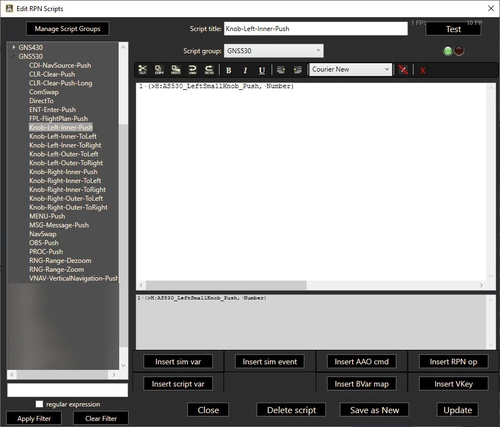Select ComSwap script
Screen dimensions: 500x427
point(44,92)
